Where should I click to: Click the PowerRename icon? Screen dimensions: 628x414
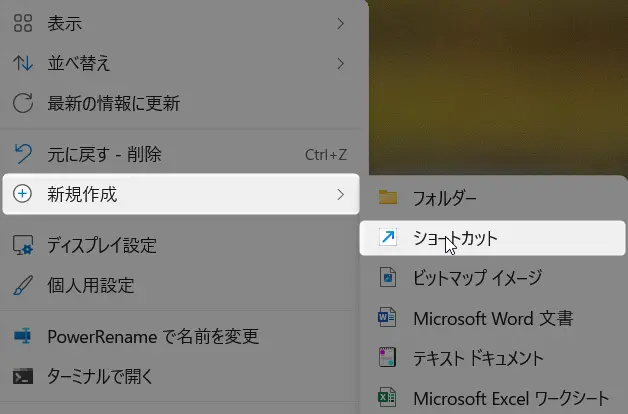22,336
